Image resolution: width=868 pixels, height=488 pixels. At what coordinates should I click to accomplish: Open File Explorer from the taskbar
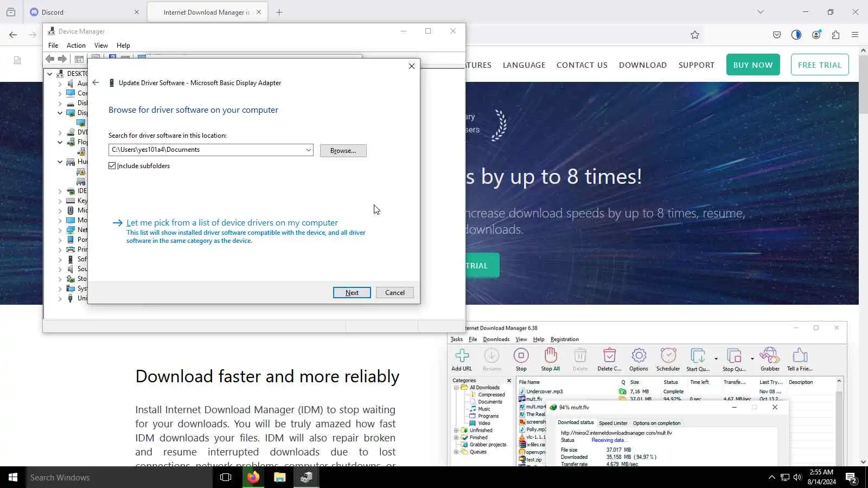click(279, 477)
